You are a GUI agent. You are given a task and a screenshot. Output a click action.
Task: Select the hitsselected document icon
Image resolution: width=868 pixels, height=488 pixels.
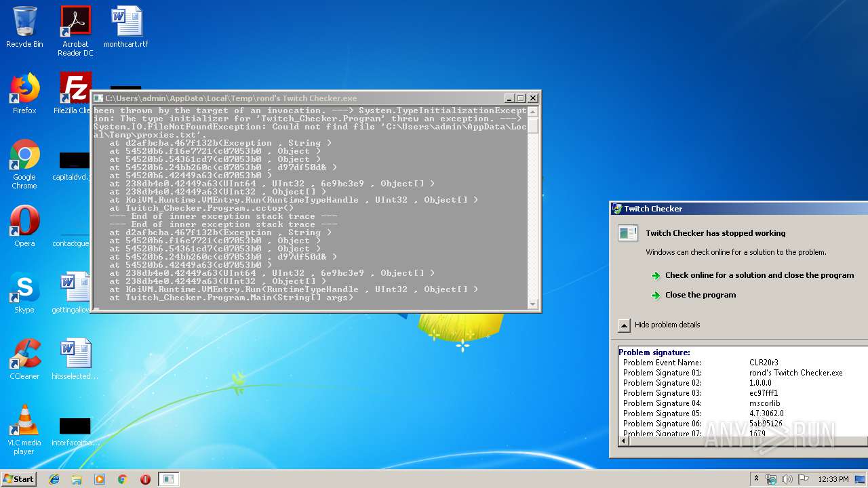pyautogui.click(x=75, y=359)
